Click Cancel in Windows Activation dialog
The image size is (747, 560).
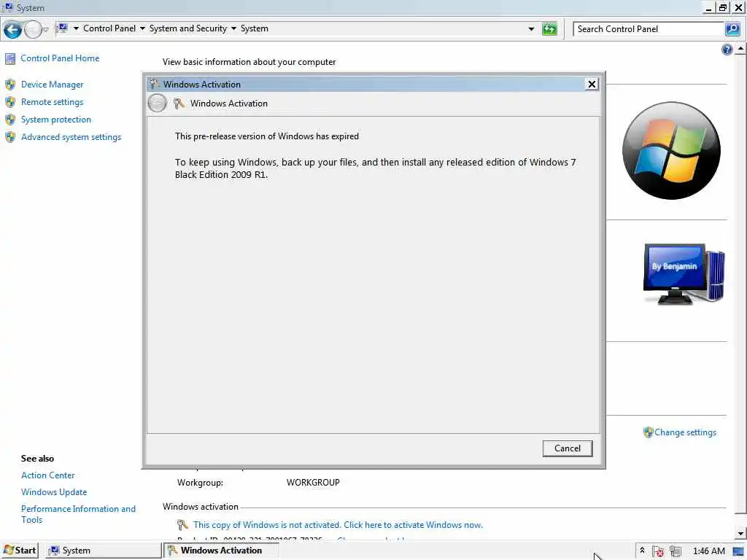(x=568, y=448)
